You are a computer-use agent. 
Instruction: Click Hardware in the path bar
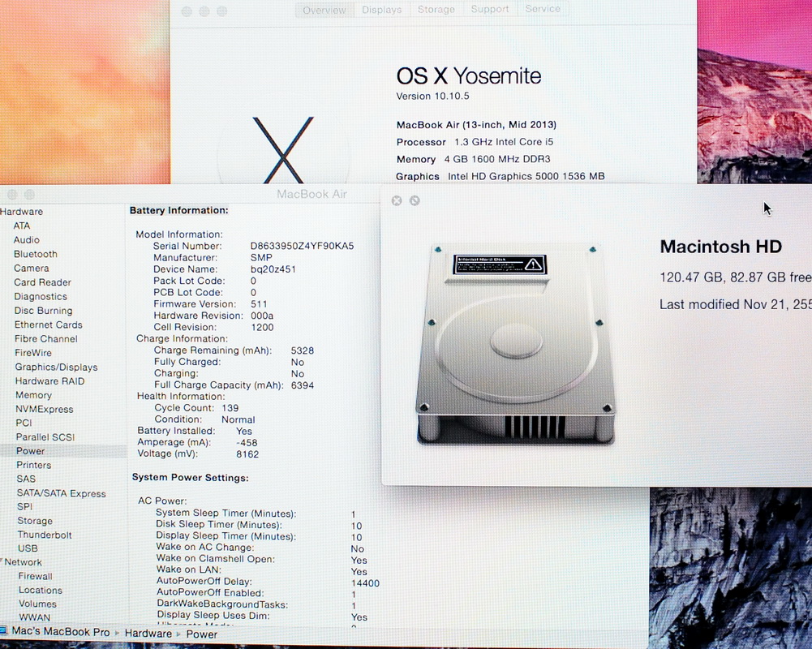click(148, 634)
